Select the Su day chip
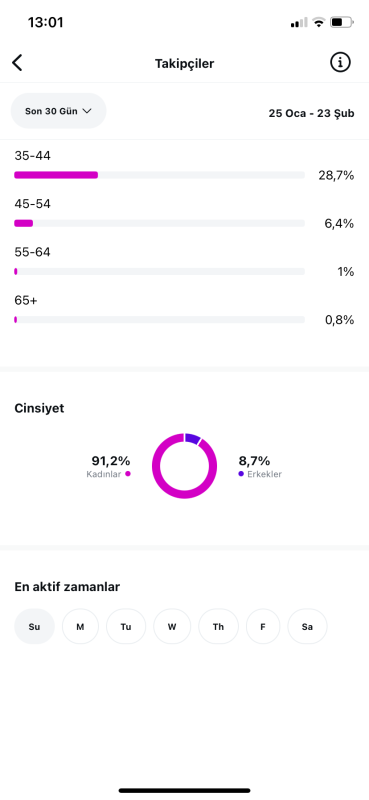 tap(34, 627)
